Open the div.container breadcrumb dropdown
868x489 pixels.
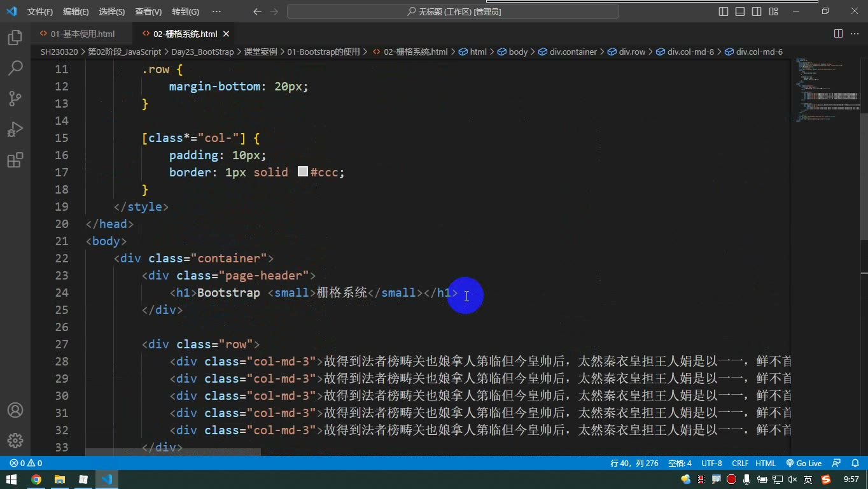(x=568, y=52)
